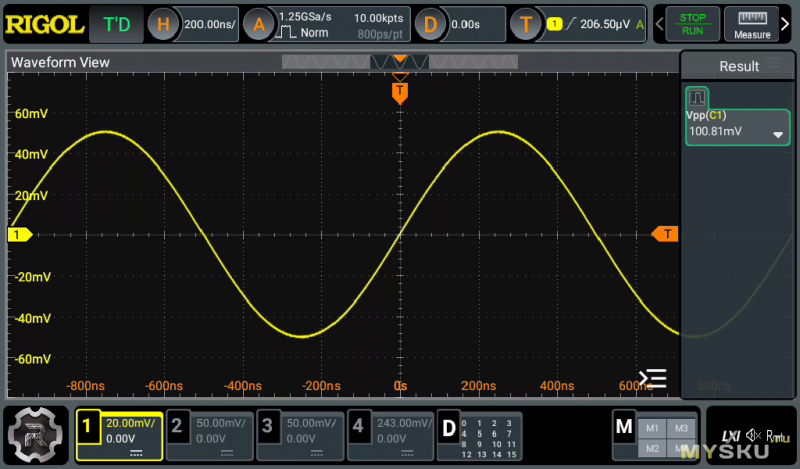Click the orange trigger level marker on right edge
Viewport: 800px width, 469px height.
[x=665, y=234]
